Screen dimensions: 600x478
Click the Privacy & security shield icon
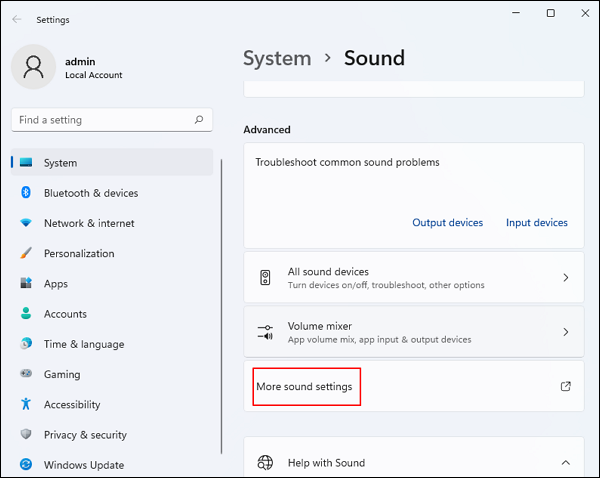pyautogui.click(x=25, y=435)
